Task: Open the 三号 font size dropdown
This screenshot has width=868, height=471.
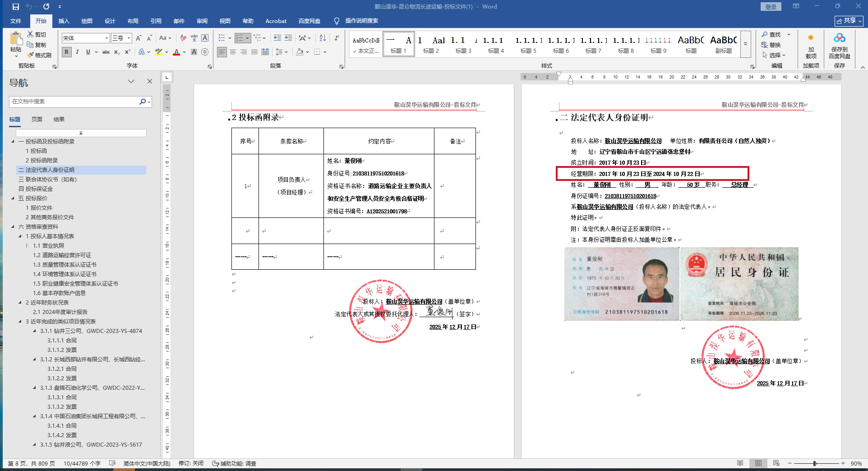Action: (129, 38)
